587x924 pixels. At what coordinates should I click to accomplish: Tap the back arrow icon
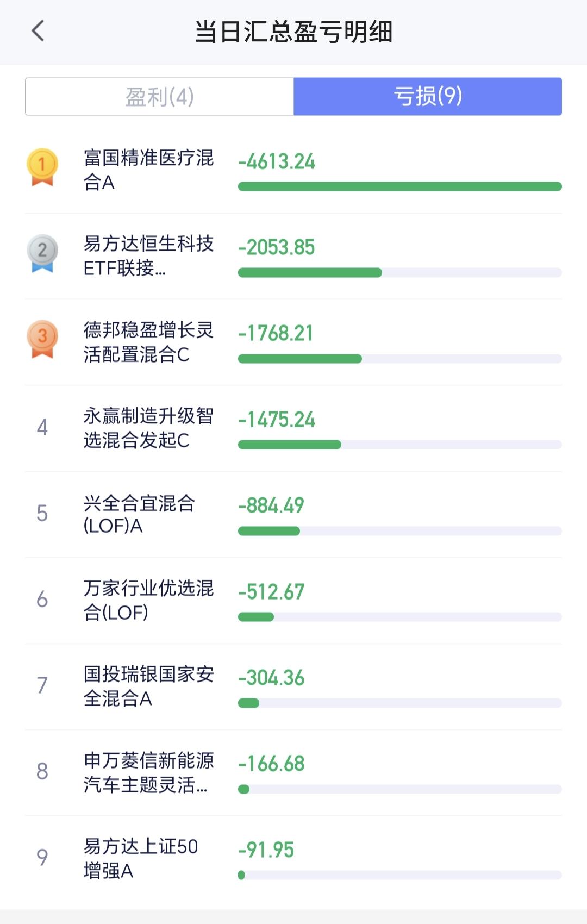click(38, 31)
